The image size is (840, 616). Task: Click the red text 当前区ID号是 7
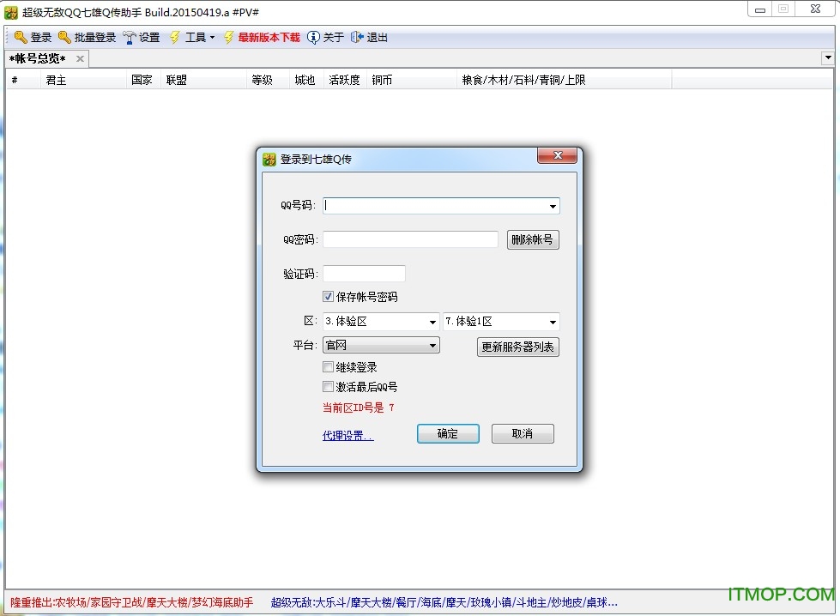(359, 408)
